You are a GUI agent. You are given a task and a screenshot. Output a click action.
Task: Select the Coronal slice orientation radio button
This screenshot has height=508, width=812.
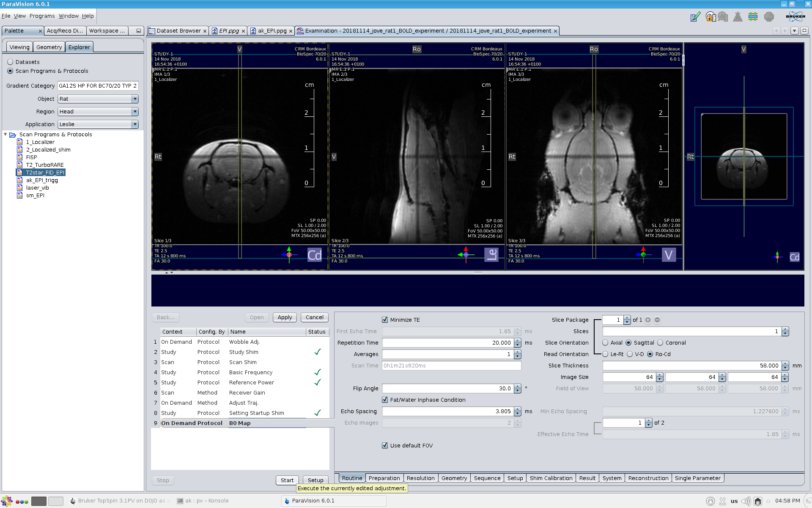pos(660,343)
